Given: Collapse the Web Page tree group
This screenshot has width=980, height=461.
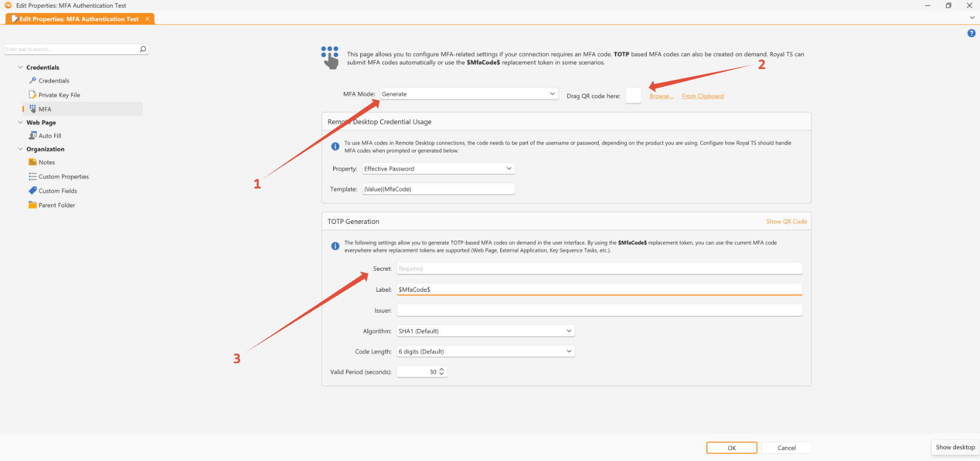Looking at the screenshot, I should pyautogui.click(x=20, y=122).
